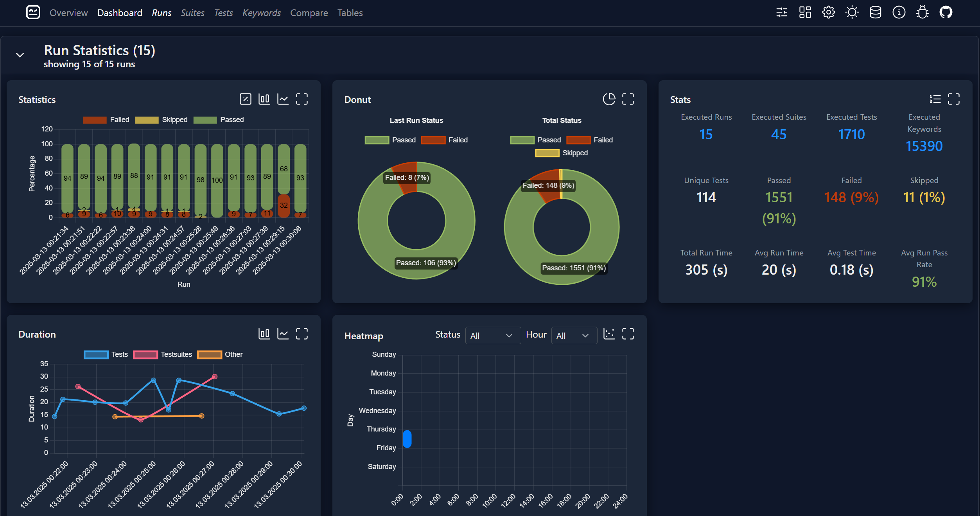Click the blue Thursday heatmap cell
The image size is (980, 516).
[407, 439]
